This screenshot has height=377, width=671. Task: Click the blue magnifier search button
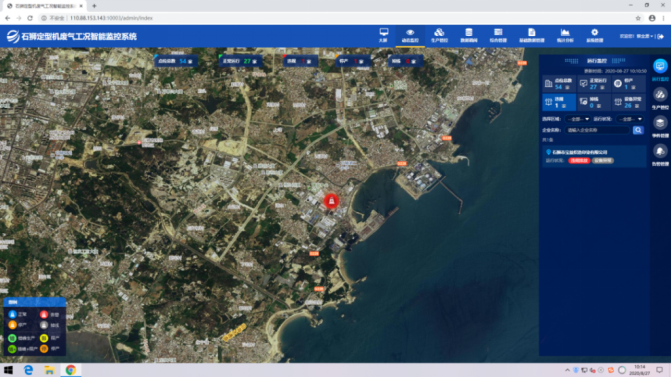click(638, 130)
